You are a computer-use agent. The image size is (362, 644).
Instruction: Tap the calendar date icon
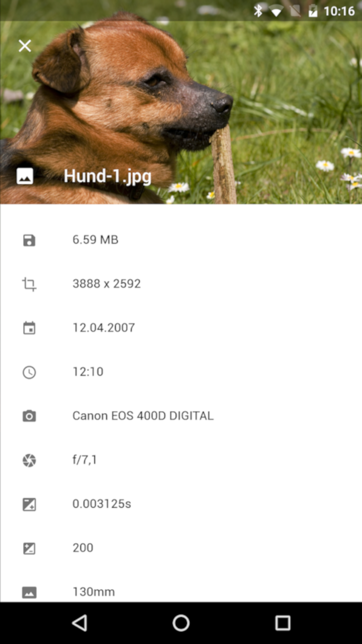point(29,328)
